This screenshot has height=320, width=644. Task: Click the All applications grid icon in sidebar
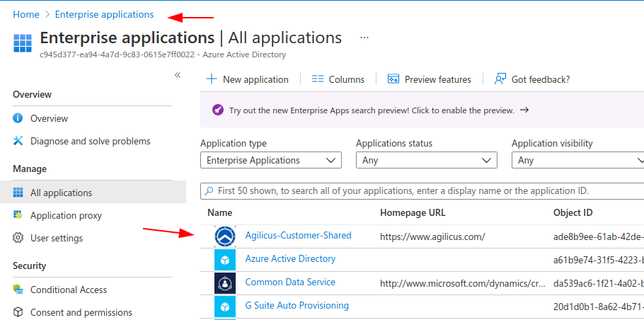coord(18,193)
